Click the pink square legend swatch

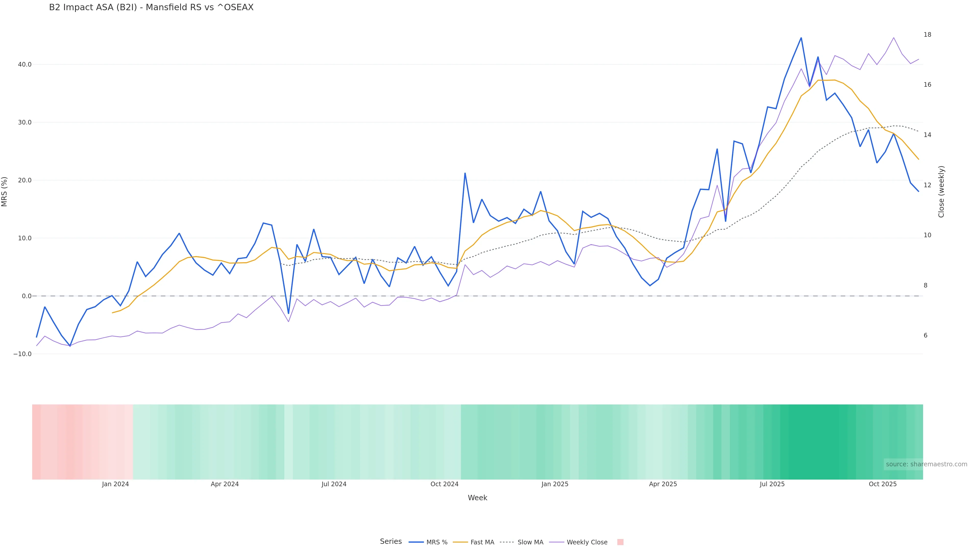click(620, 542)
